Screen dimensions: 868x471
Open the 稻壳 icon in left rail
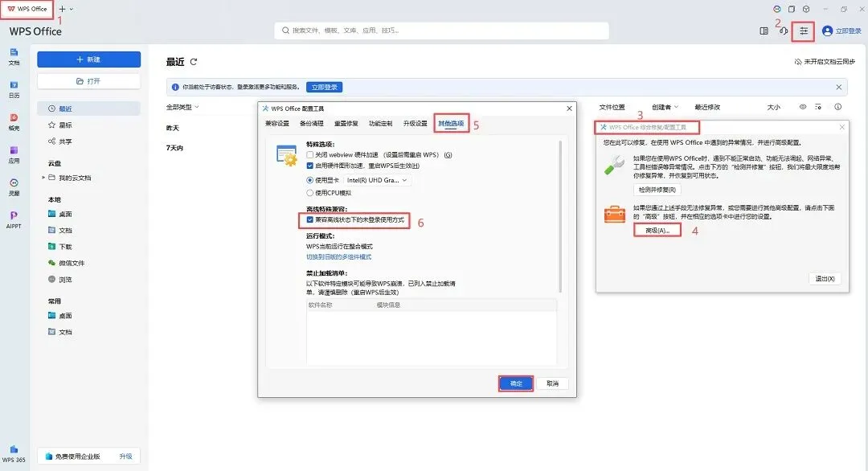coord(14,121)
